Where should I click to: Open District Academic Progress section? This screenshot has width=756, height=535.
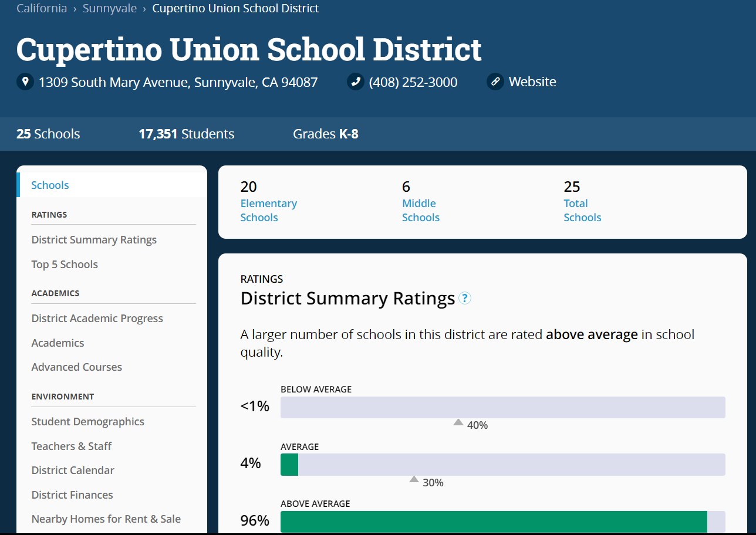coord(97,319)
